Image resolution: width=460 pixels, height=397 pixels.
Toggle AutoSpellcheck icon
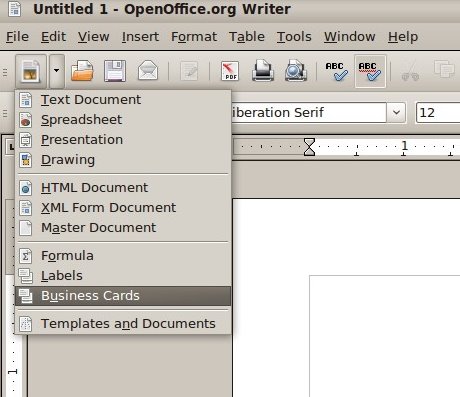pyautogui.click(x=370, y=71)
